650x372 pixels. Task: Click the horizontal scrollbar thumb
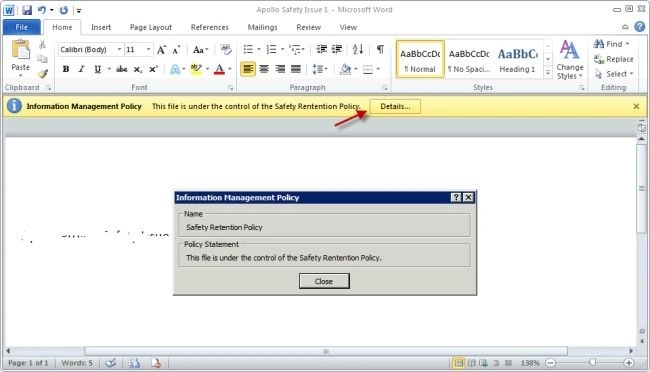coord(326,351)
